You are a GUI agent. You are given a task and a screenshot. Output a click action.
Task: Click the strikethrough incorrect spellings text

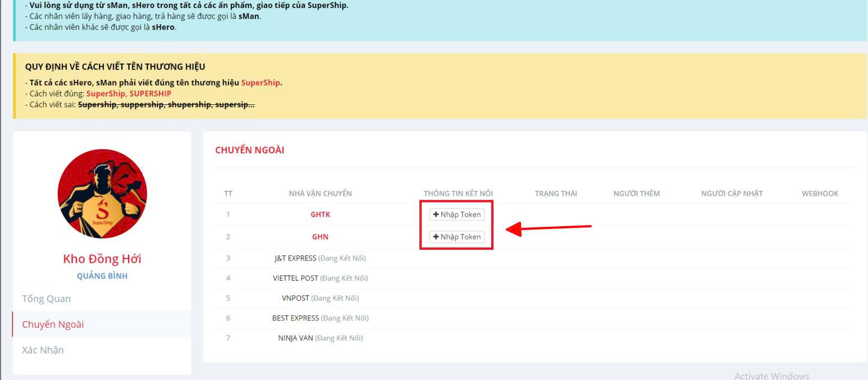pyautogui.click(x=166, y=104)
